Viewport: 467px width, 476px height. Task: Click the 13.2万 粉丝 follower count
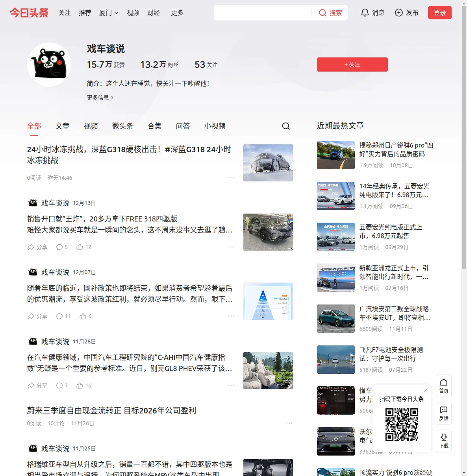[159, 65]
